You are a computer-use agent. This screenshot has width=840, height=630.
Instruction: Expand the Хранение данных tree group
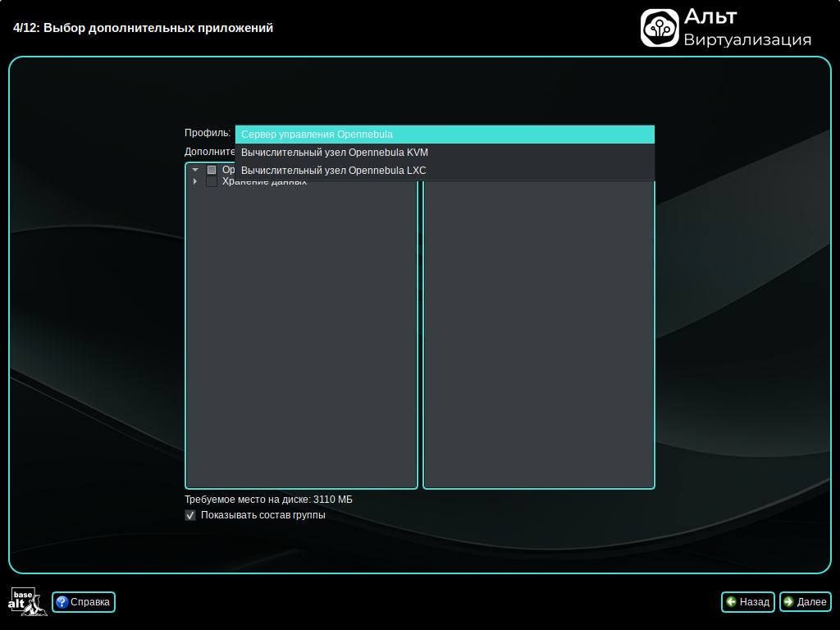195,182
